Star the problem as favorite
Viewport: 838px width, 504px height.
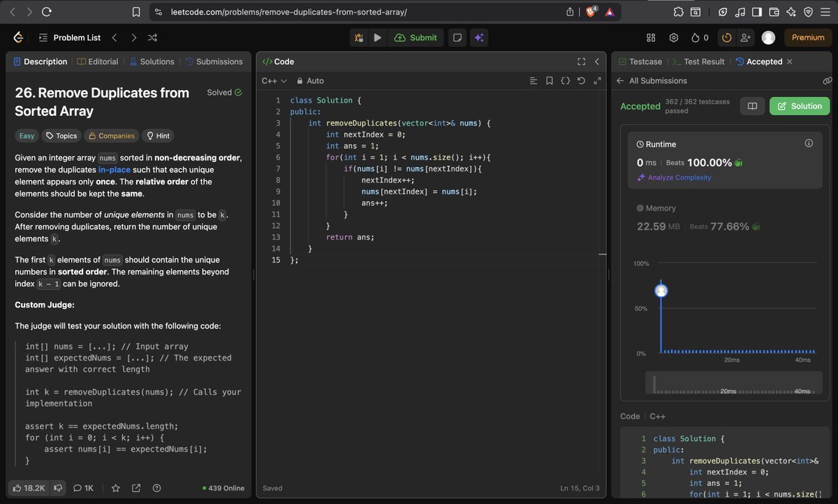116,488
